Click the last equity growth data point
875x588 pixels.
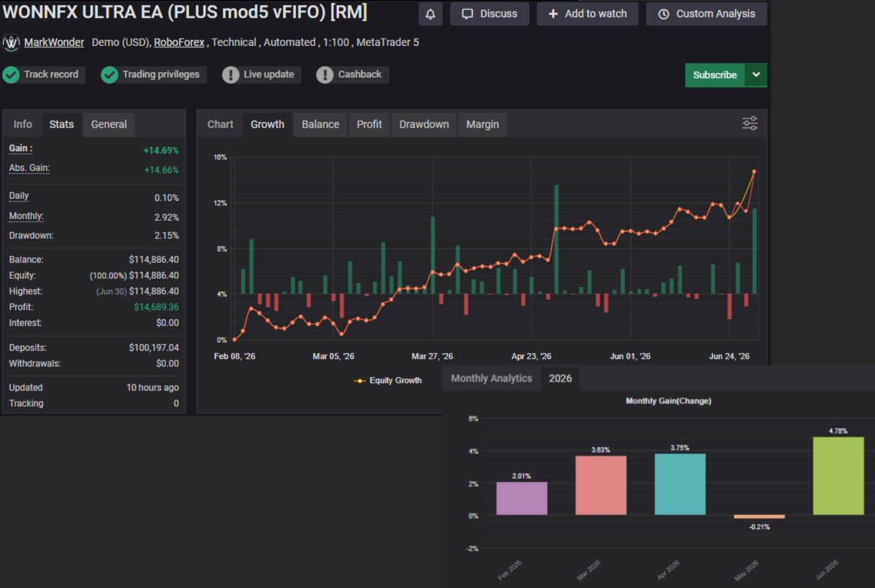[755, 172]
